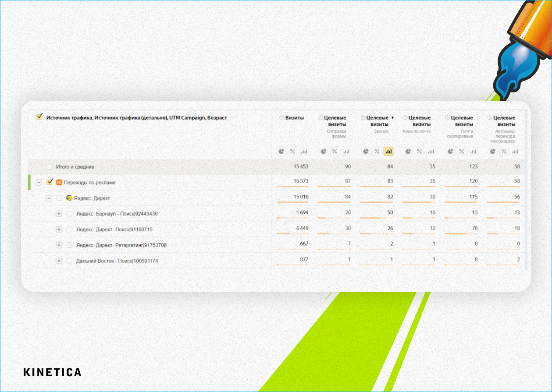Click visits value 667

point(304,244)
